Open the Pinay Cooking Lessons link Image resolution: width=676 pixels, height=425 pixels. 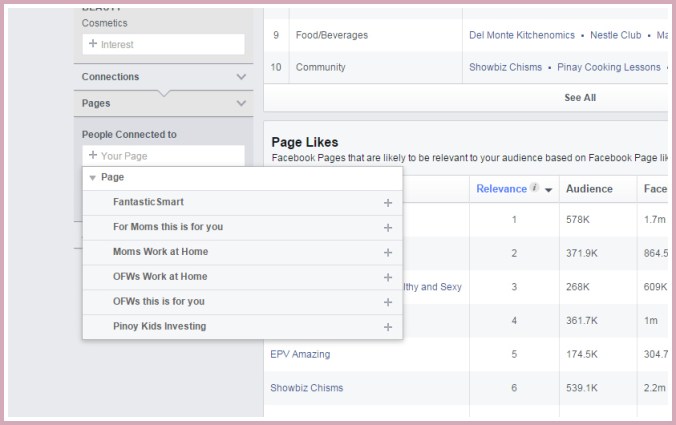pyautogui.click(x=608, y=68)
